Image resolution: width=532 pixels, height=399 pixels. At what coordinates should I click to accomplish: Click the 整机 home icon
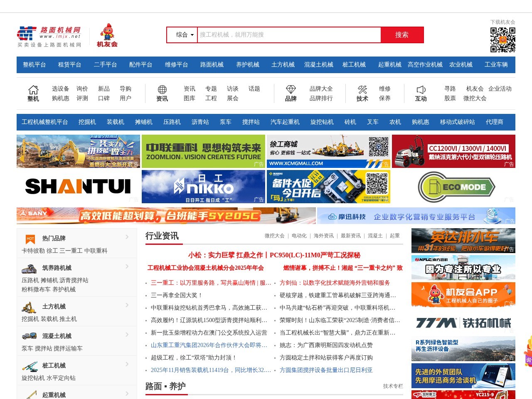point(33,90)
